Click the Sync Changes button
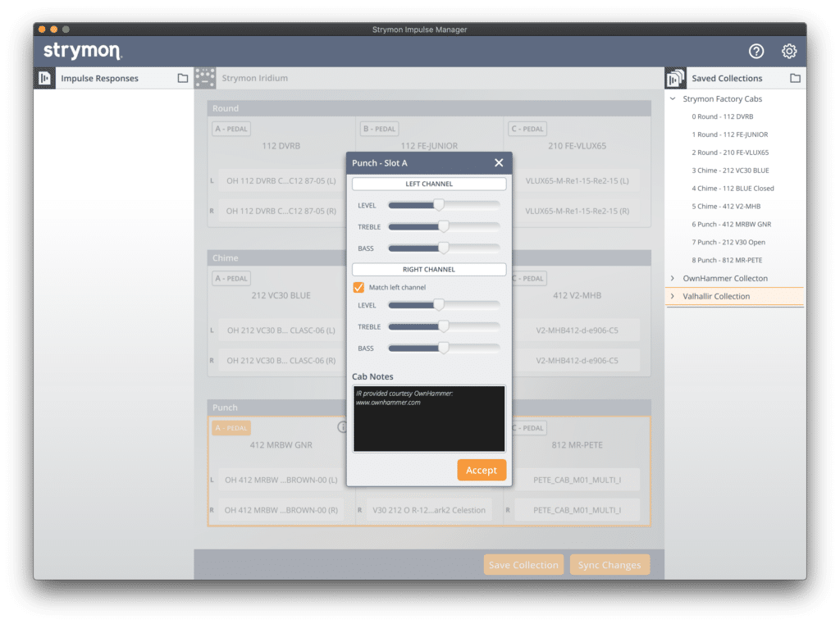This screenshot has height=624, width=840. coord(609,564)
